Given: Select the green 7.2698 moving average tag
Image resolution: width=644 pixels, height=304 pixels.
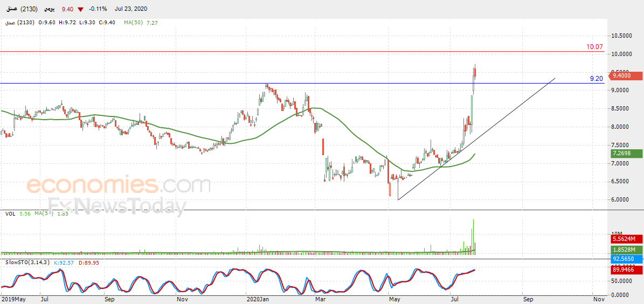Looking at the screenshot, I should [x=625, y=154].
